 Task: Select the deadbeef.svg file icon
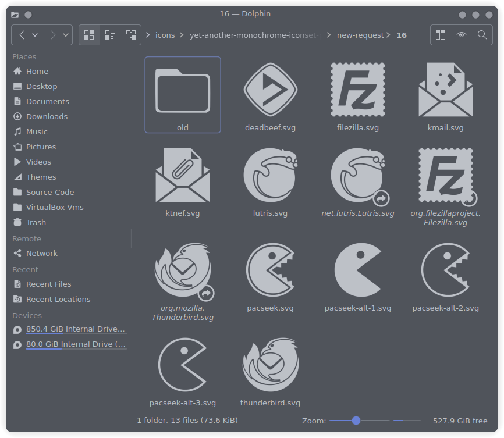point(270,90)
